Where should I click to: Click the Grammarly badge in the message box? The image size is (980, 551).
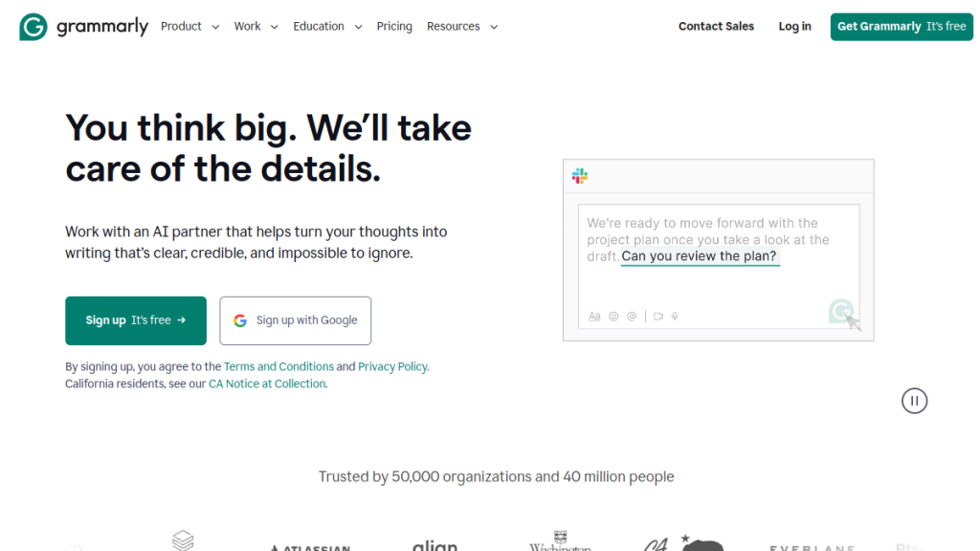tap(841, 311)
